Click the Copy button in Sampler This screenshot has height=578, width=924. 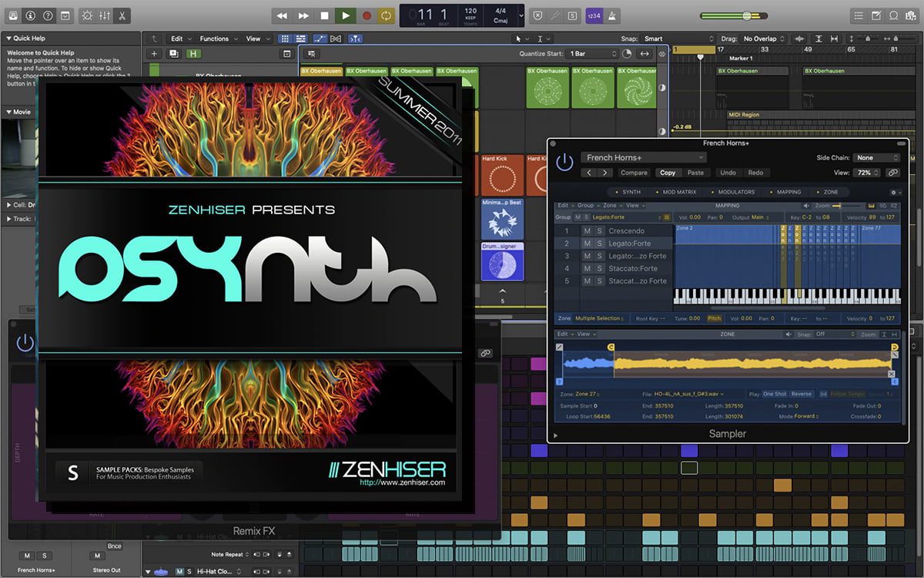tap(668, 173)
